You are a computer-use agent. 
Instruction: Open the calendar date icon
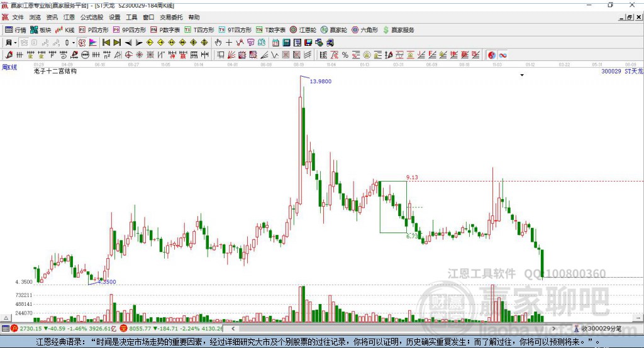(x=275, y=43)
